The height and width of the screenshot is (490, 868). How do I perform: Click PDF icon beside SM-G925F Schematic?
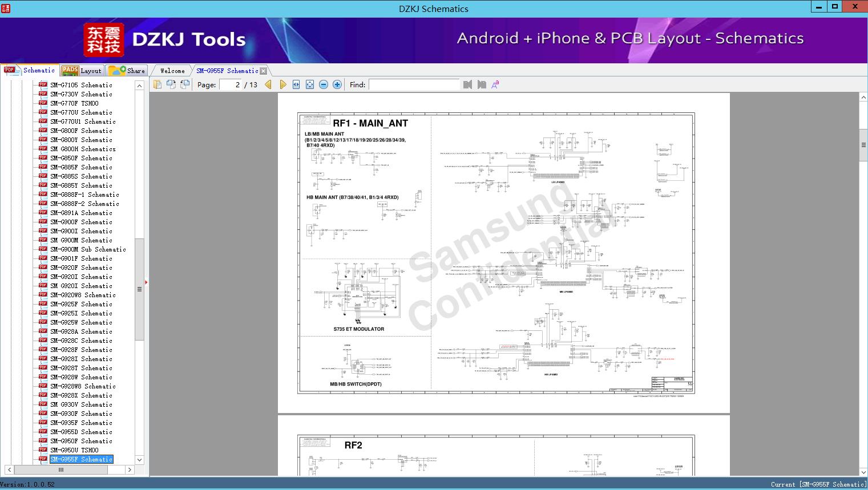(x=43, y=303)
